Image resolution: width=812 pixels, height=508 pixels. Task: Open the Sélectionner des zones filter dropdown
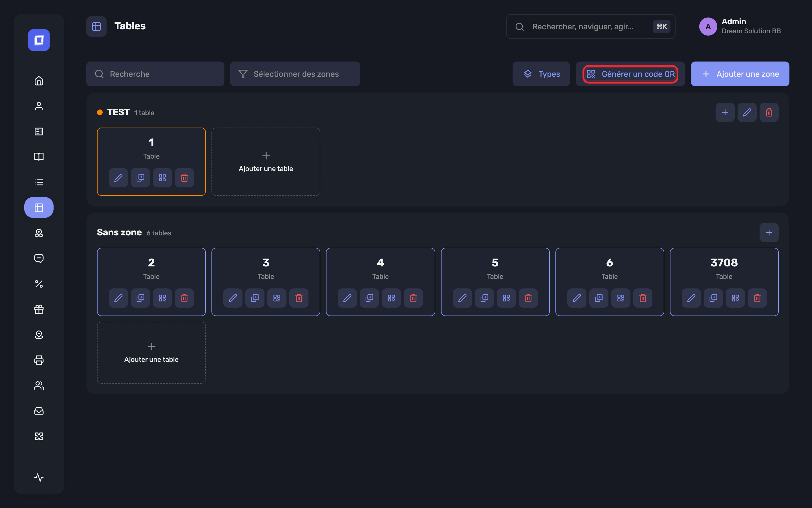[x=295, y=74]
